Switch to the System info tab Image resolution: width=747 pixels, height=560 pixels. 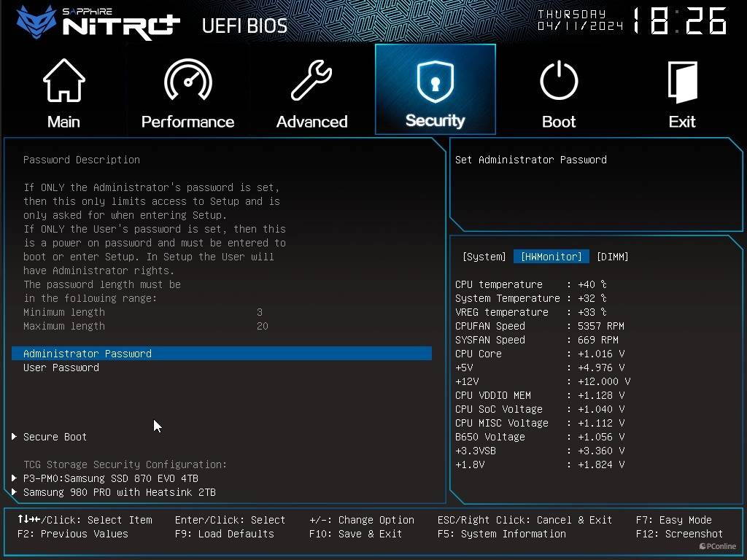click(484, 257)
